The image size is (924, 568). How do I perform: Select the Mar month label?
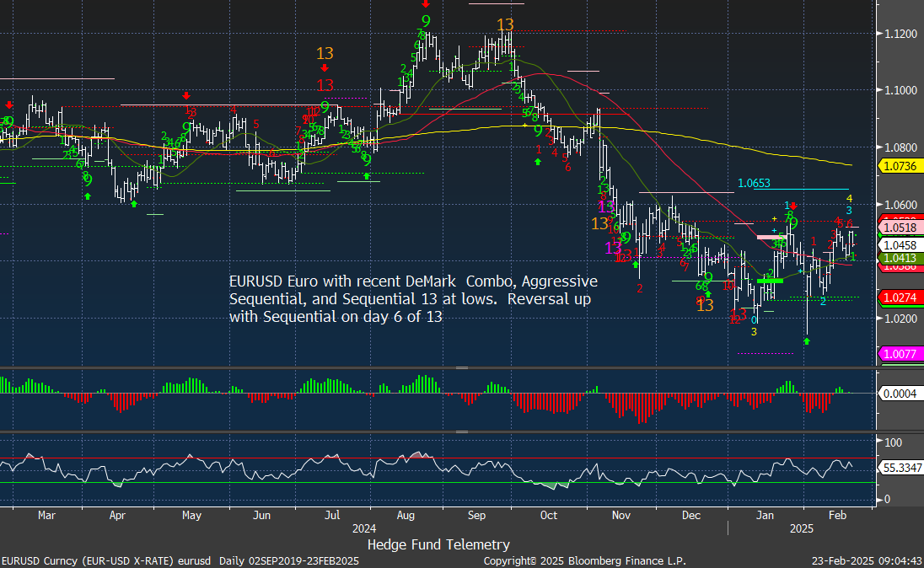[46, 515]
